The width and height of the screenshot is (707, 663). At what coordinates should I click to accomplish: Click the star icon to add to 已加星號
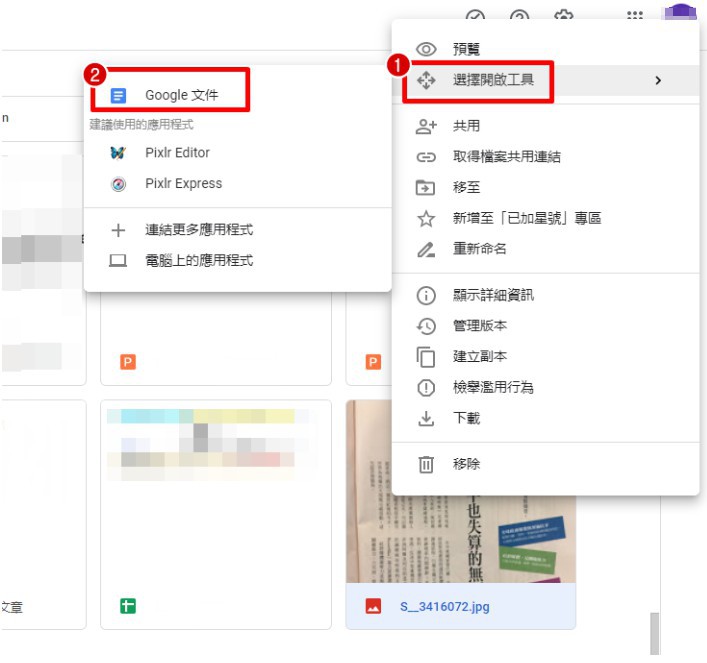[427, 218]
